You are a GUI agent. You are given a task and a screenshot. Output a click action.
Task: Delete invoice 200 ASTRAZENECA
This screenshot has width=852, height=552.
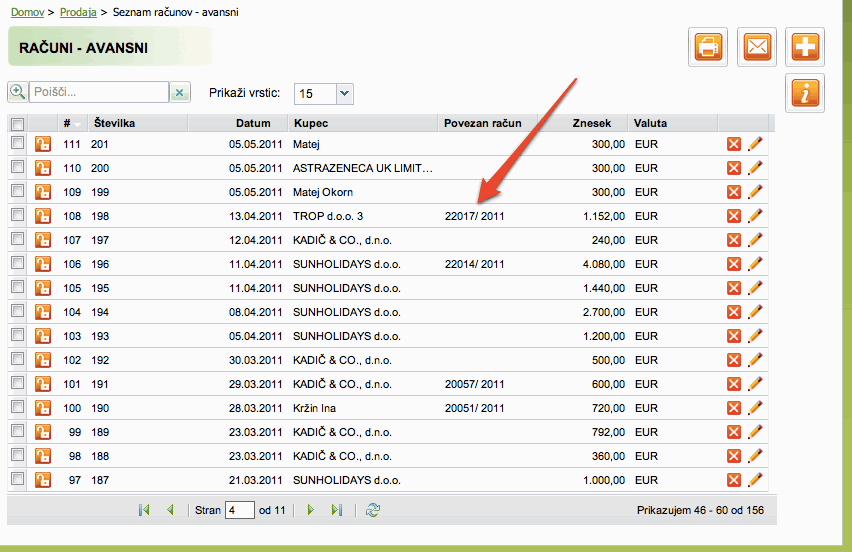(x=734, y=168)
